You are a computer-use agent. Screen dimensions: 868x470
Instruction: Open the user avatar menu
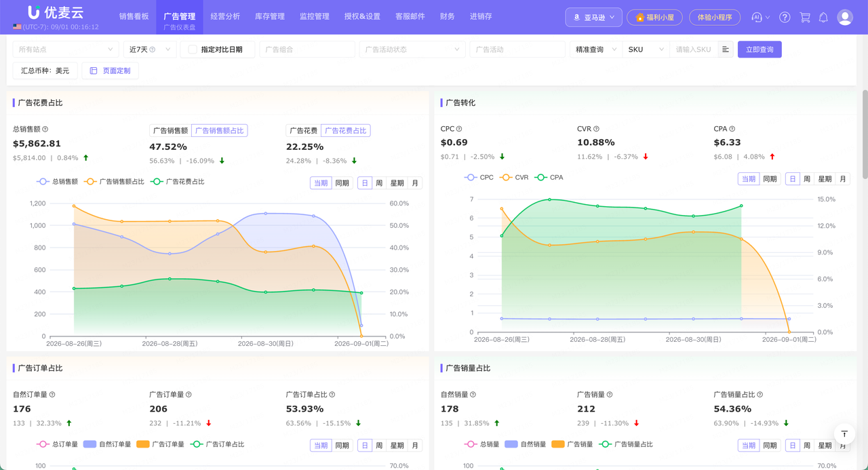click(x=845, y=17)
